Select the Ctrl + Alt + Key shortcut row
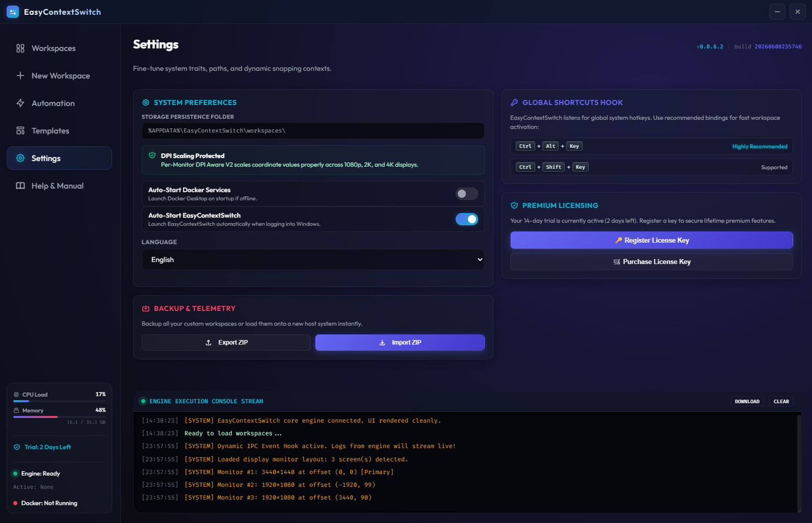The image size is (812, 523). (651, 146)
